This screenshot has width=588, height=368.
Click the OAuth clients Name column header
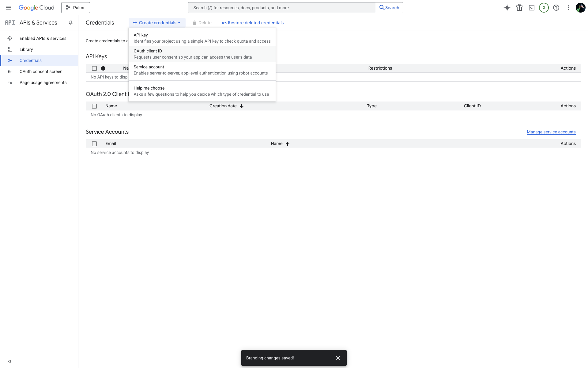click(111, 106)
